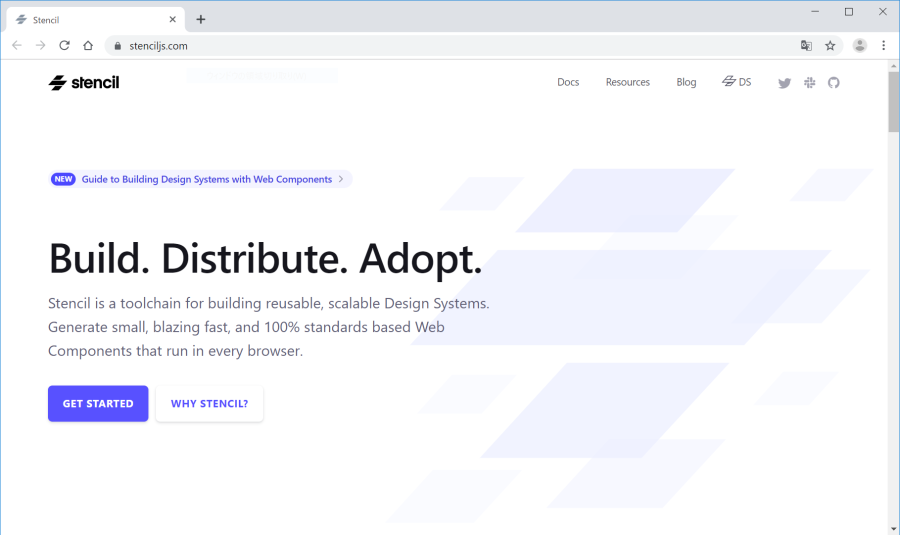The height and width of the screenshot is (535, 900).
Task: Open the GitHub icon link
Action: pos(834,83)
